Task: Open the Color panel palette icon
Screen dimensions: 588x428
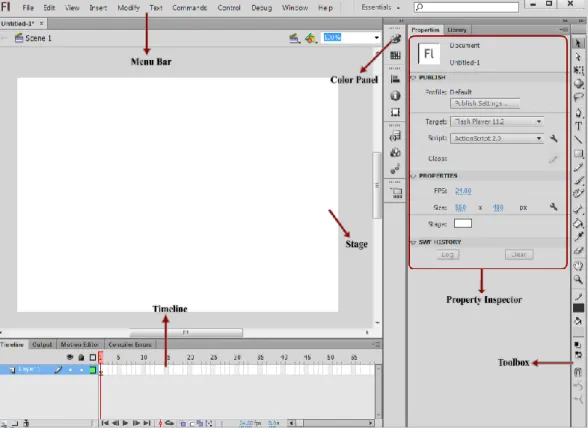Action: click(x=395, y=39)
